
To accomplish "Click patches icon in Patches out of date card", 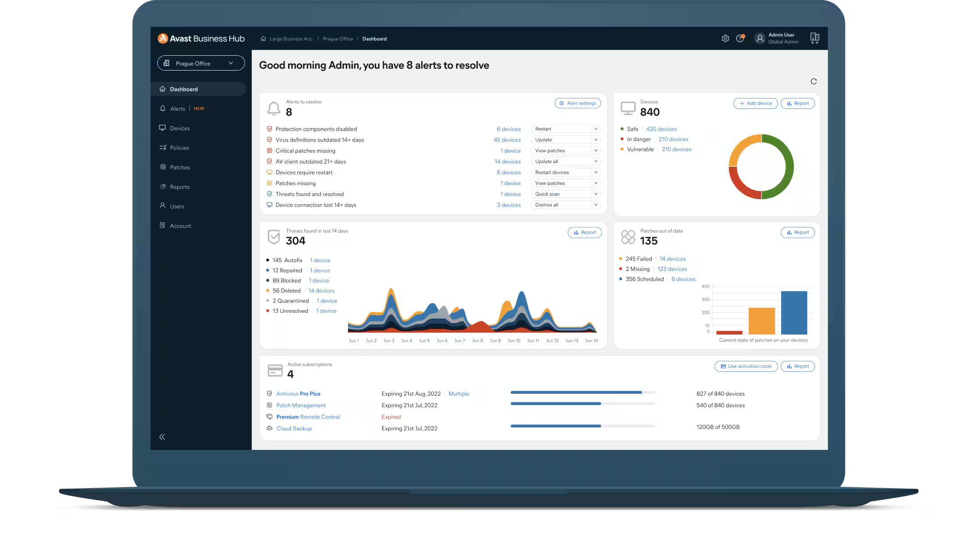I will pyautogui.click(x=628, y=237).
